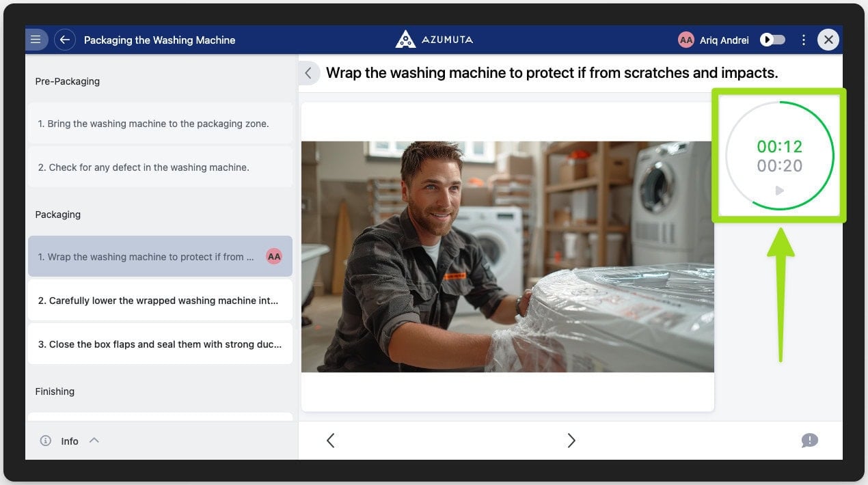Click the back arrow next to title
Viewport: 868px width, 485px height.
(65, 40)
